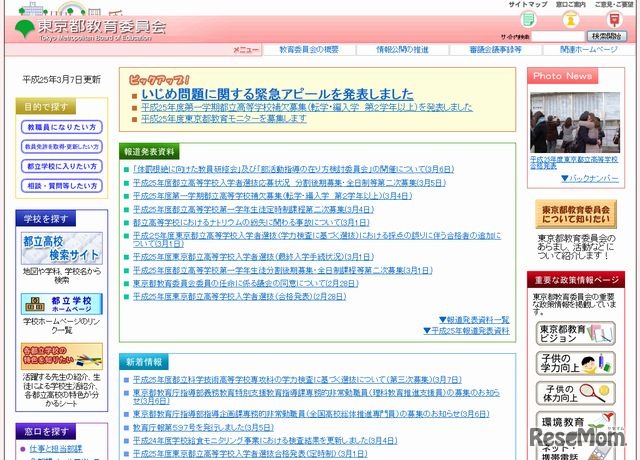
Task: Click the 相談・質問等したい方 button
Action: click(x=62, y=186)
